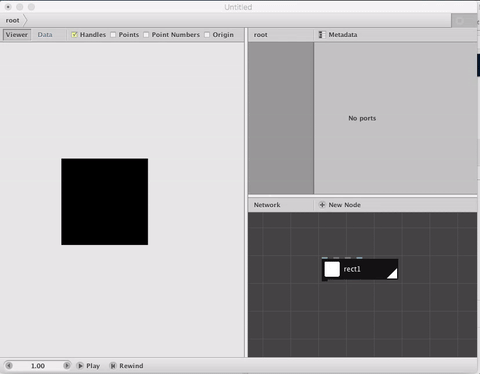This screenshot has width=480, height=374.
Task: Click New Node button
Action: click(x=340, y=205)
